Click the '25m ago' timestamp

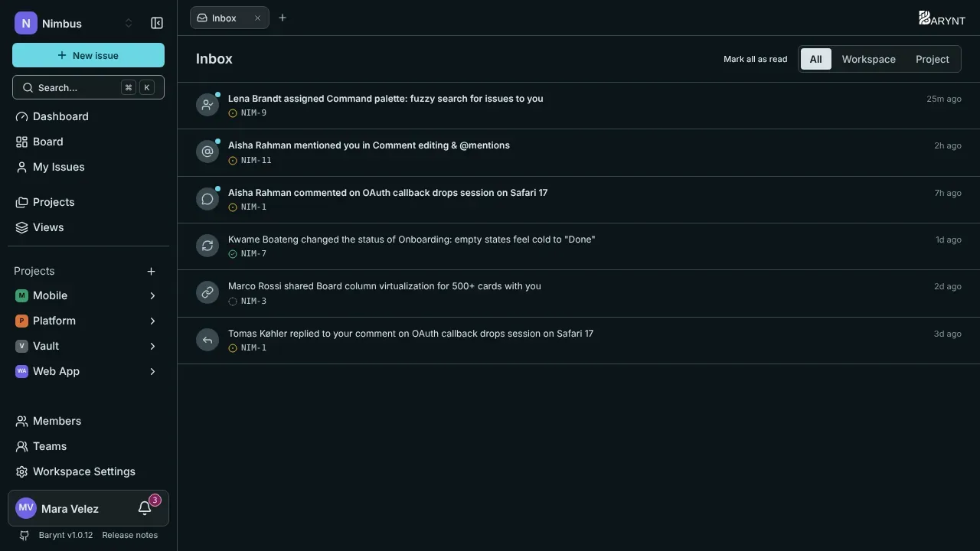(x=944, y=99)
